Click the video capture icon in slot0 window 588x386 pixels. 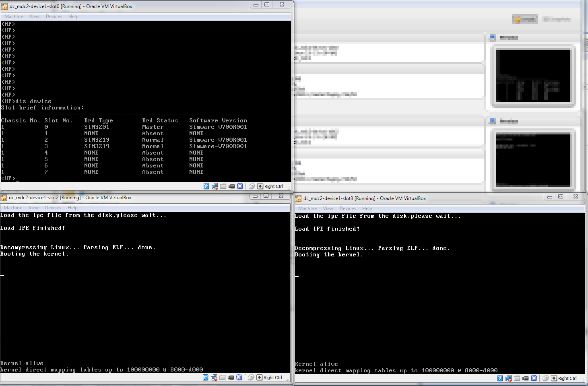(232, 186)
